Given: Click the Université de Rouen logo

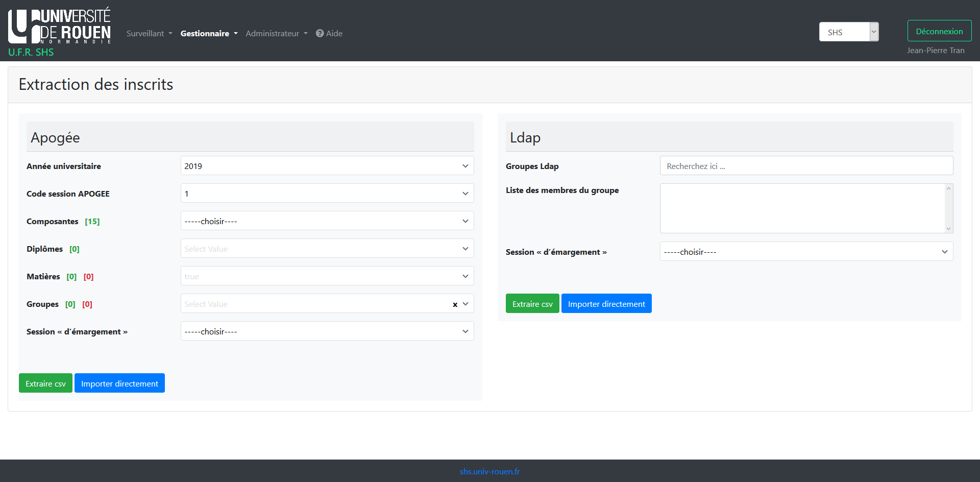Looking at the screenshot, I should [59, 27].
